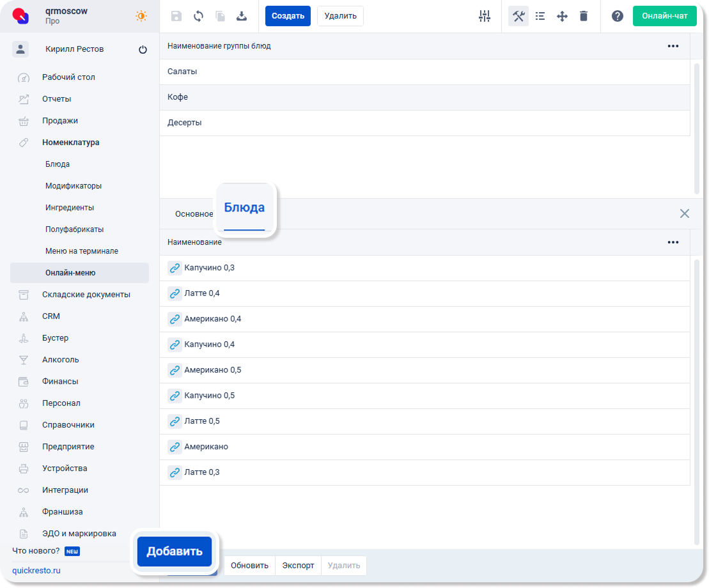Open three-dots menu of Наименование column
The image size is (709, 588).
coord(673,242)
